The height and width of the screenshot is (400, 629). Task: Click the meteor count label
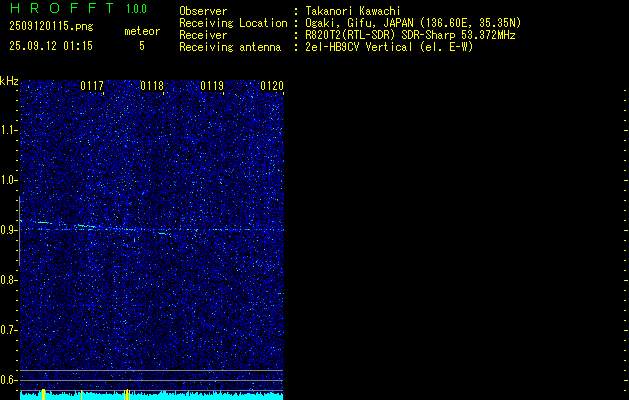[x=142, y=31]
